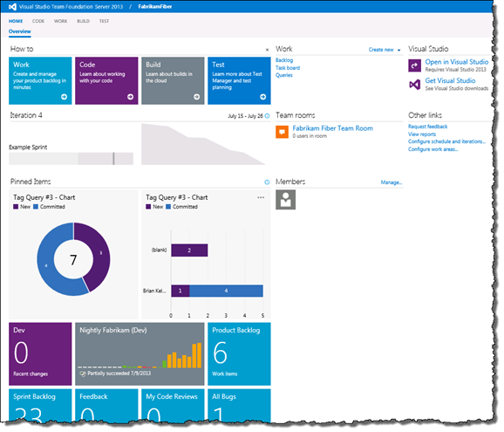This screenshot has height=432, width=504.
Task: Switch to the WORK tab
Action: click(60, 21)
